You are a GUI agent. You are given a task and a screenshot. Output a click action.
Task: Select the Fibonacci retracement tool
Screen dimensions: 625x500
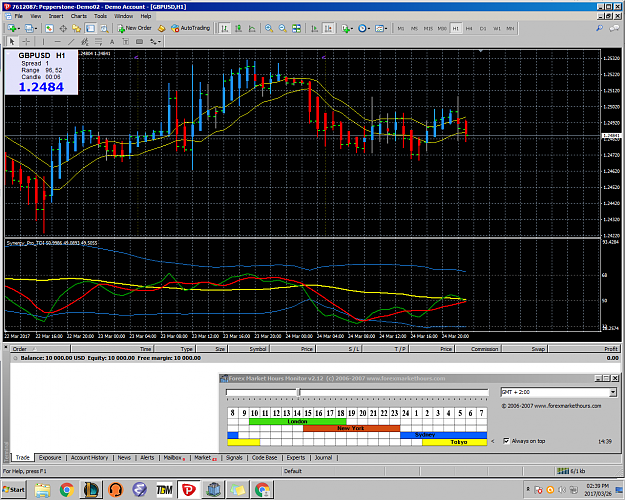pos(98,41)
